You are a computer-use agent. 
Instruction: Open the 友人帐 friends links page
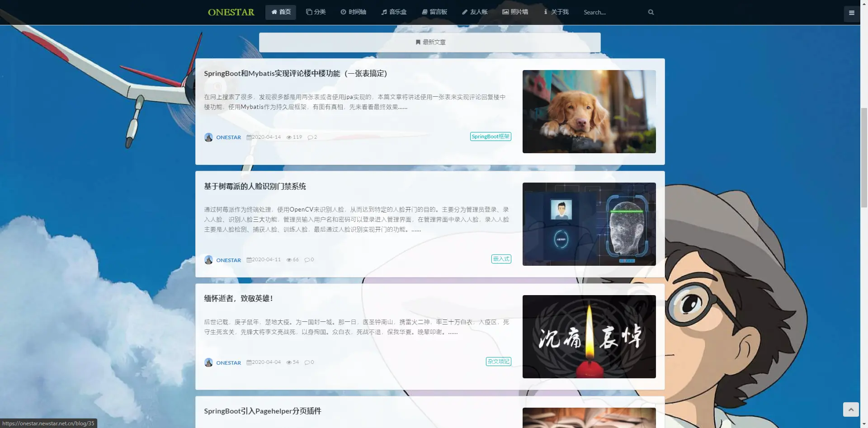(475, 12)
